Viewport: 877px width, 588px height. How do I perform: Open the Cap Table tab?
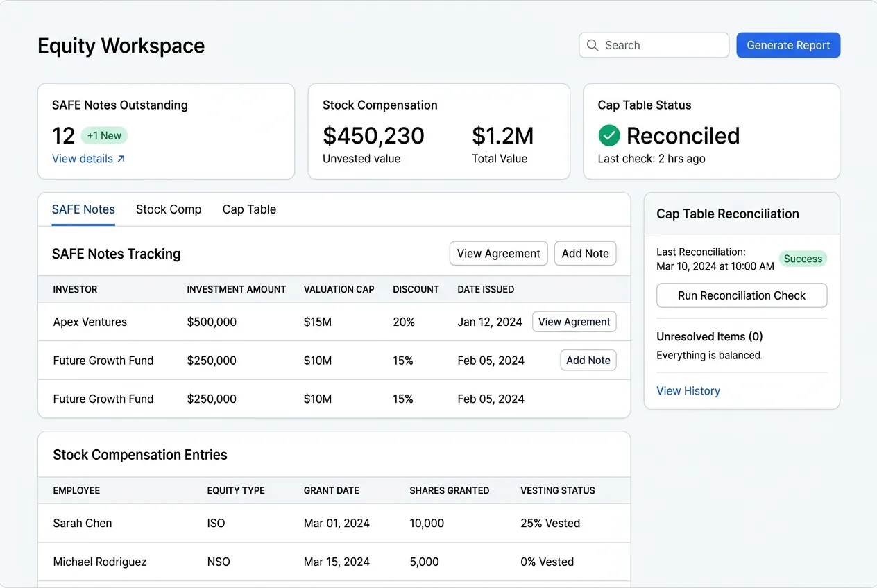pyautogui.click(x=248, y=209)
